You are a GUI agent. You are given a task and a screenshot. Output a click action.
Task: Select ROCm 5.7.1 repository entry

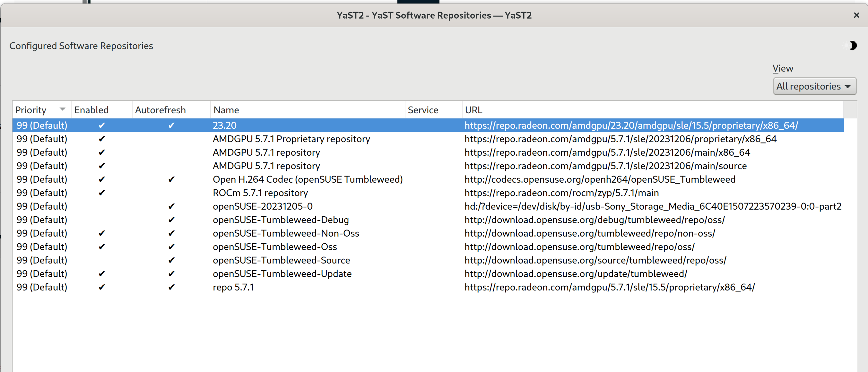[260, 193]
